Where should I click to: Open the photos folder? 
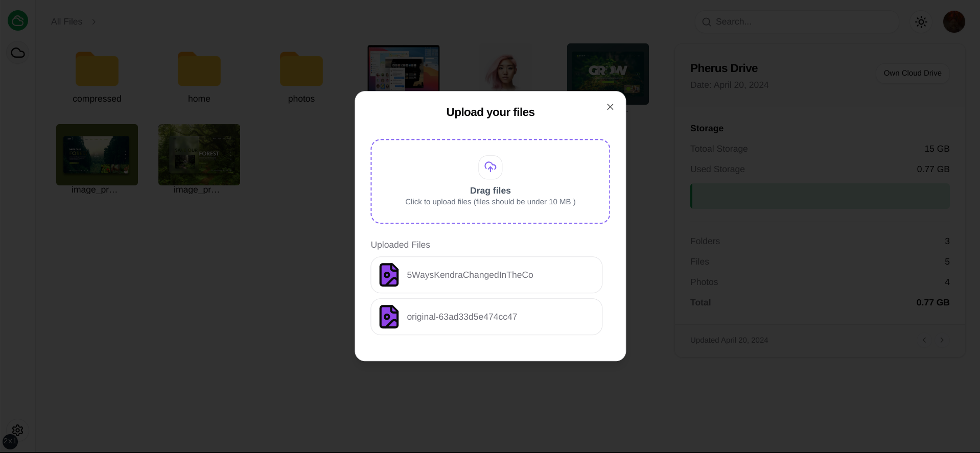(x=301, y=77)
